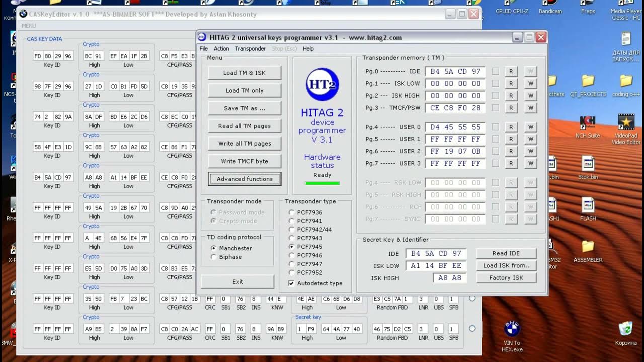Select the PCF7952 transponder type

[292, 272]
